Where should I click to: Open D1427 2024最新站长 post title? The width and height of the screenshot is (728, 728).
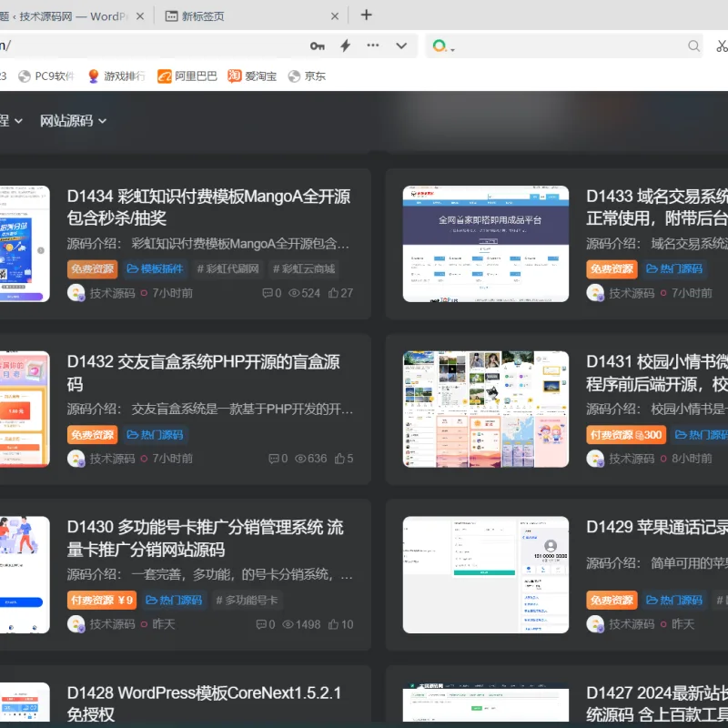click(656, 703)
